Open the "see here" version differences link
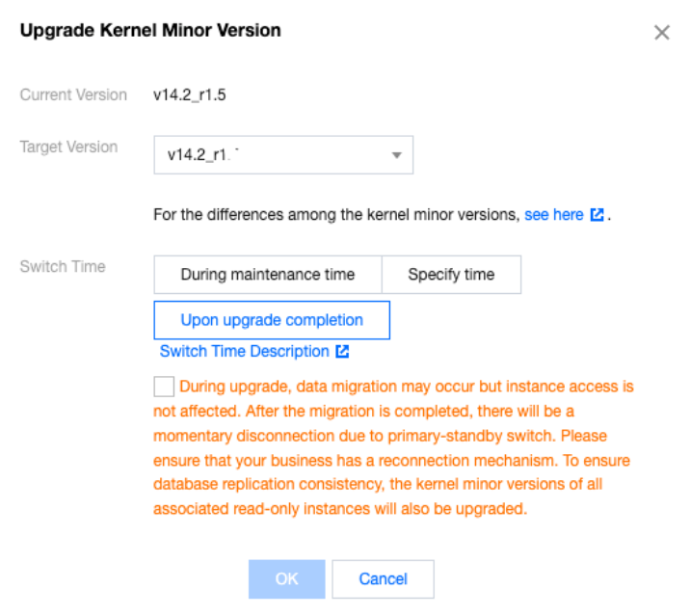 (553, 215)
